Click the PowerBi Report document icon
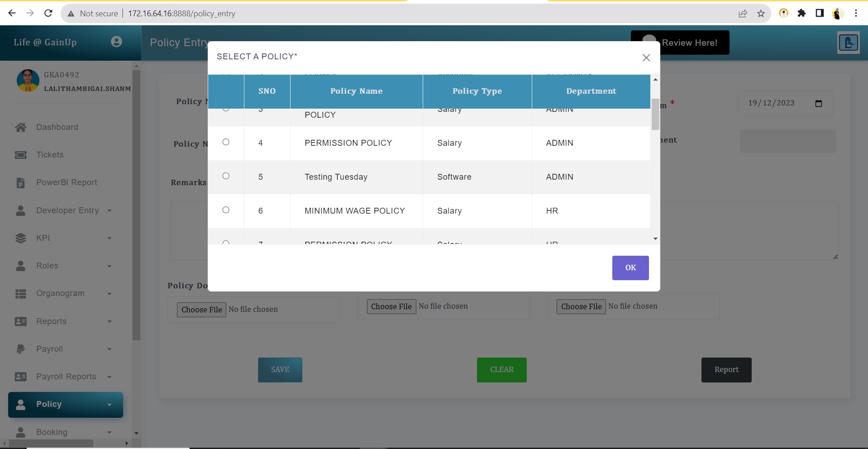Screen dimensions: 868x449 (21, 183)
